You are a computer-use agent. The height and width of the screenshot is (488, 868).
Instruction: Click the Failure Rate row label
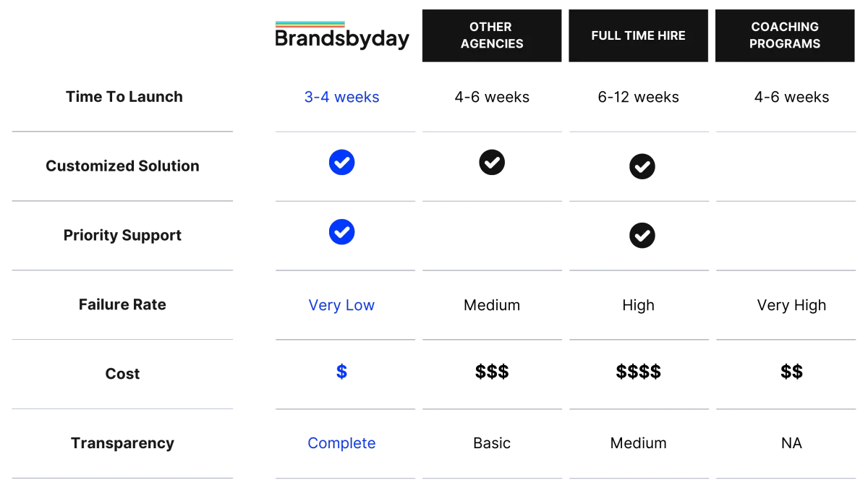(x=122, y=304)
